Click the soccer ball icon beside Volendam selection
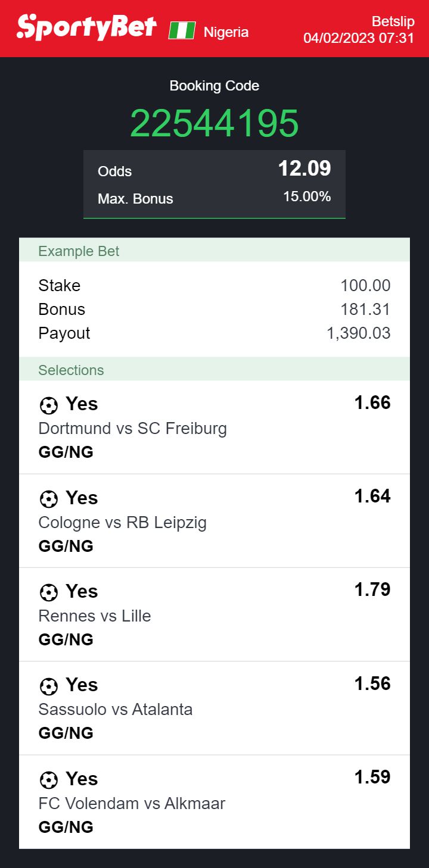This screenshot has width=429, height=868. click(48, 780)
